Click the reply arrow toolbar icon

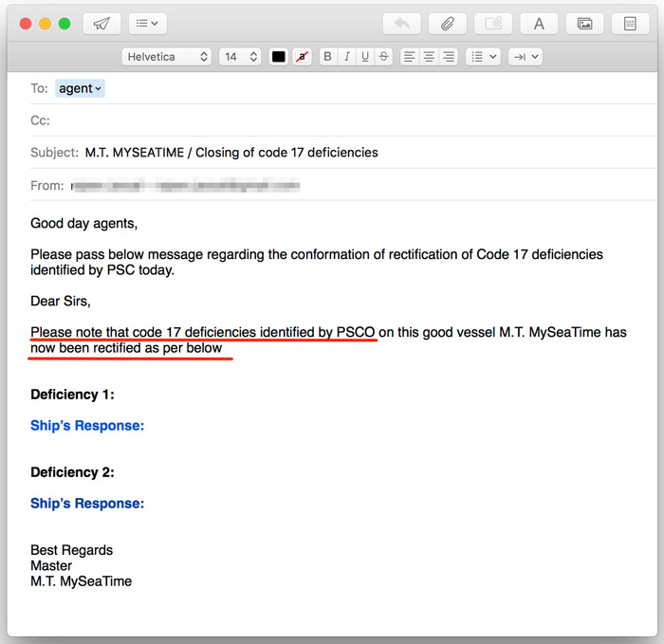point(401,24)
